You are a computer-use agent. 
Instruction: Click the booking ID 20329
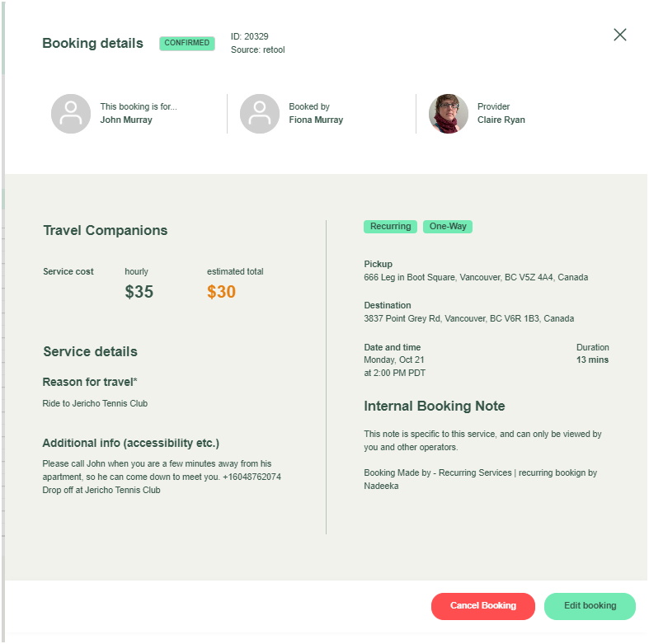point(249,36)
